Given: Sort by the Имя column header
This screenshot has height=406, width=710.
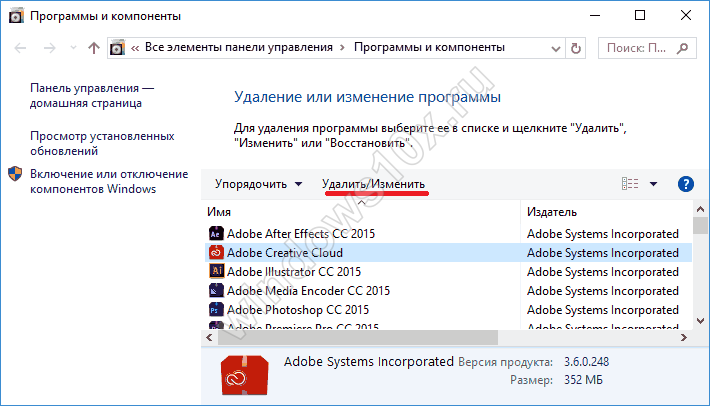Looking at the screenshot, I should (219, 212).
